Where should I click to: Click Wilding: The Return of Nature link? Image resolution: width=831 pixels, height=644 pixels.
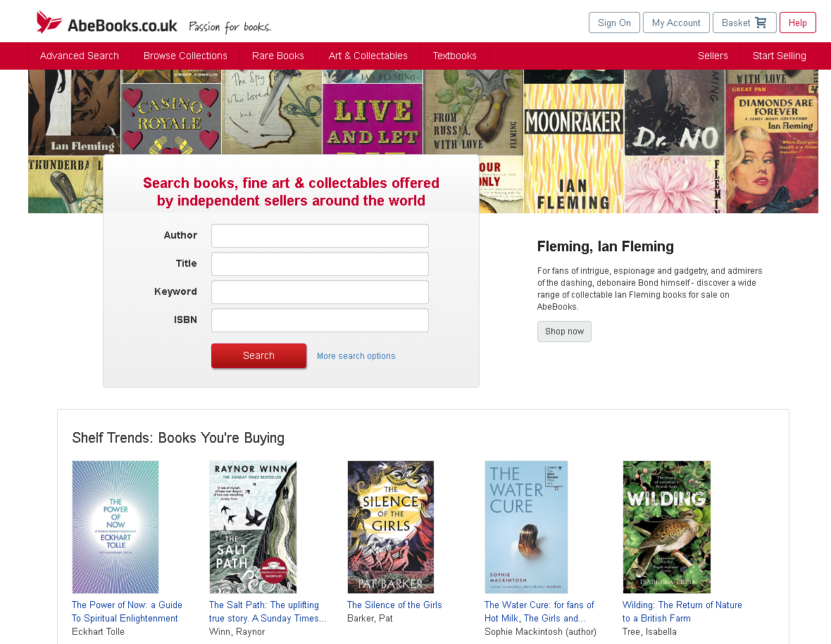[x=682, y=611]
